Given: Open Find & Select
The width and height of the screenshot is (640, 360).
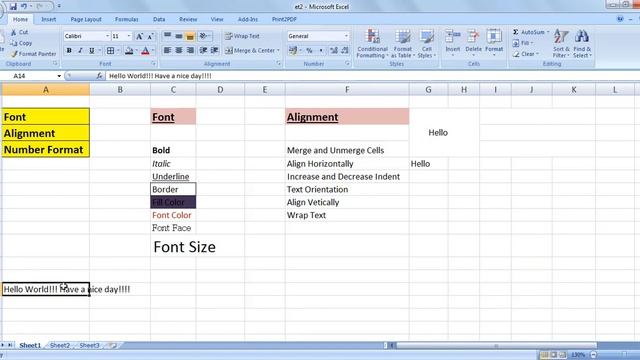Looking at the screenshot, I should click(582, 44).
